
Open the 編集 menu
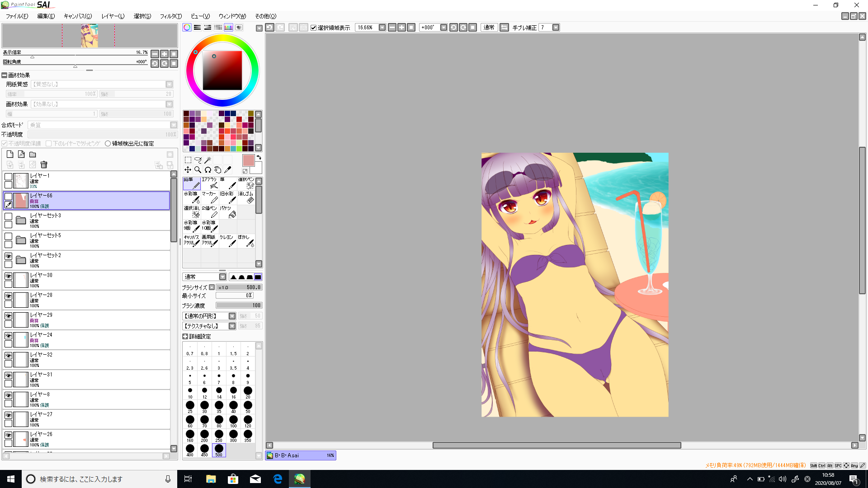(46, 16)
